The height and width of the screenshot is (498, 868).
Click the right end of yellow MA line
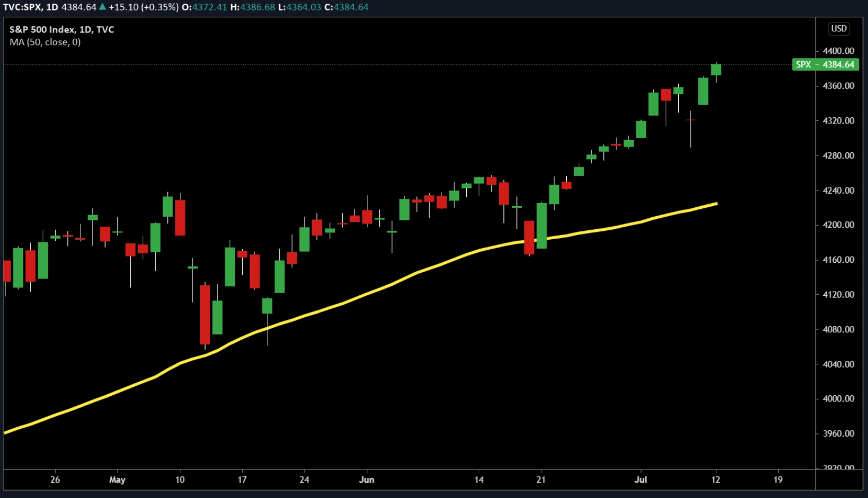[x=715, y=204]
